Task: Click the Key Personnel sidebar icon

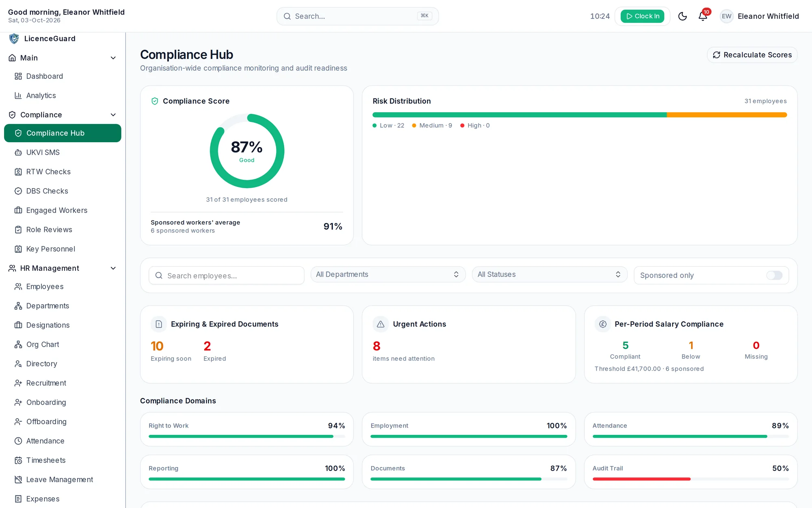Action: tap(18, 249)
